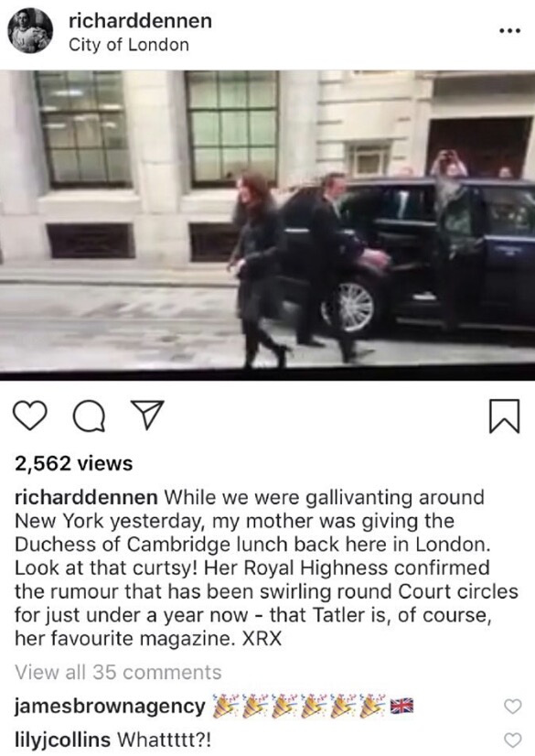The image size is (535, 756).
Task: Save the post with the bookmark icon
Action: point(504,416)
